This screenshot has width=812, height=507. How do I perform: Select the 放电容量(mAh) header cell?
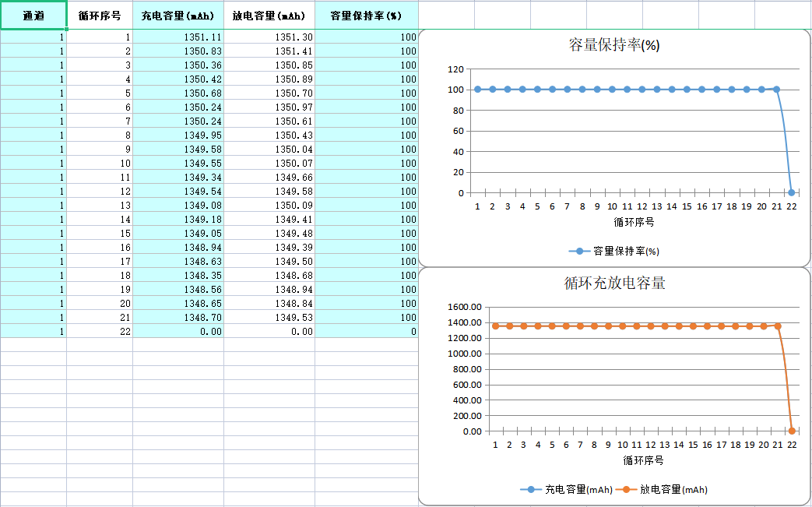click(x=269, y=15)
